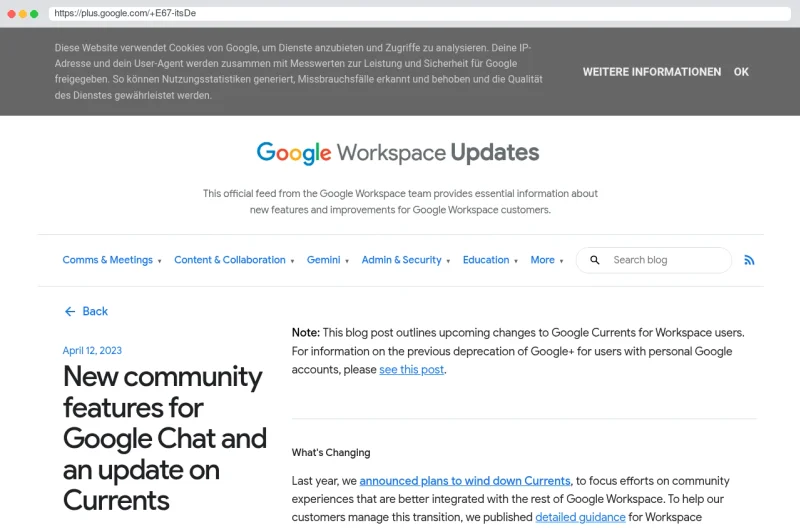Click the search magnifier icon
Viewport: 800px width, 528px height.
pos(594,260)
